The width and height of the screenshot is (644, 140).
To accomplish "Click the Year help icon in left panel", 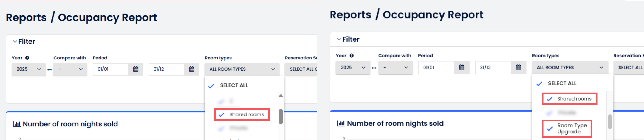I will point(27,58).
